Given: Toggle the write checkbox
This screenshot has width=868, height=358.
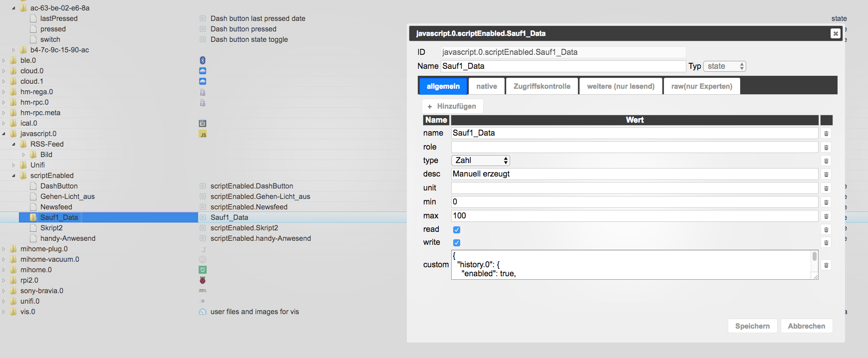Looking at the screenshot, I should [457, 243].
